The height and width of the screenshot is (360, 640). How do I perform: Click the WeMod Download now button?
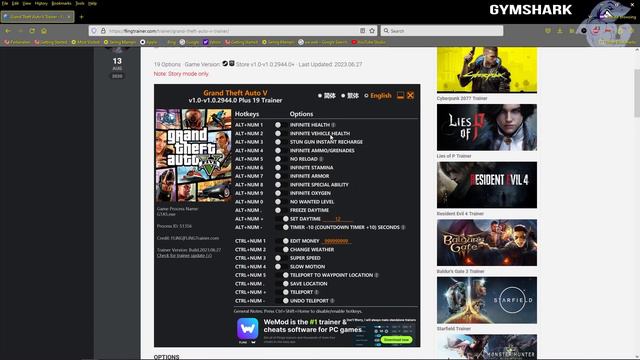pos(396,340)
